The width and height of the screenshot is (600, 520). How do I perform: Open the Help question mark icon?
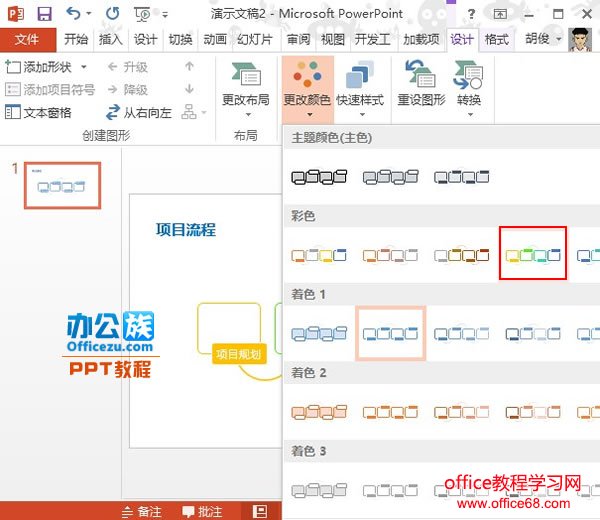point(471,14)
